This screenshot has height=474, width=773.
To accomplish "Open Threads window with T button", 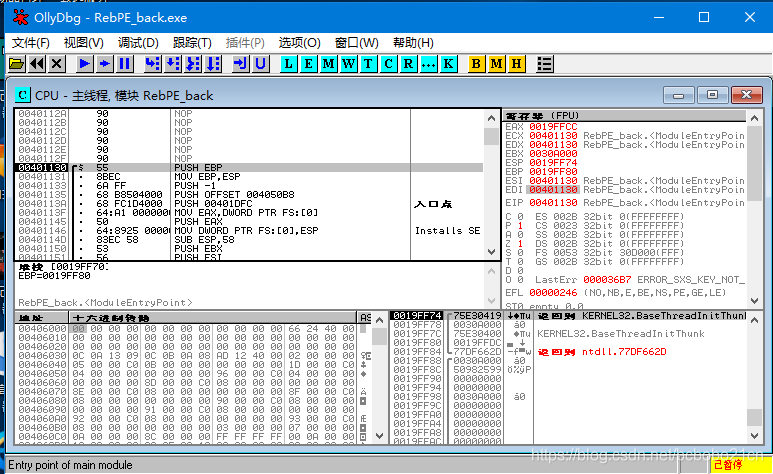I will [368, 64].
